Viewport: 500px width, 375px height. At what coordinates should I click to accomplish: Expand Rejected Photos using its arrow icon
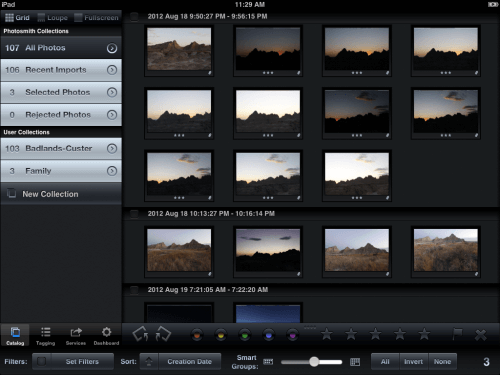click(x=112, y=115)
